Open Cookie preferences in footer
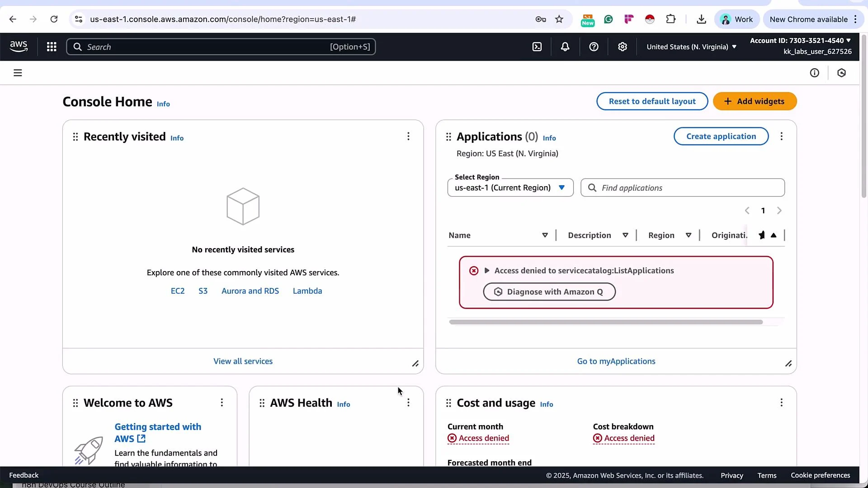 [x=821, y=475]
